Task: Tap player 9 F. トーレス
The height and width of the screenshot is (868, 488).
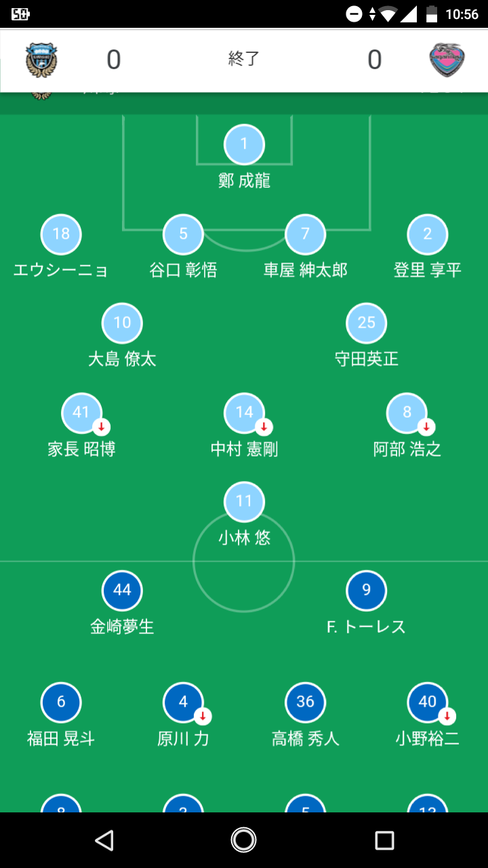Action: point(366,591)
